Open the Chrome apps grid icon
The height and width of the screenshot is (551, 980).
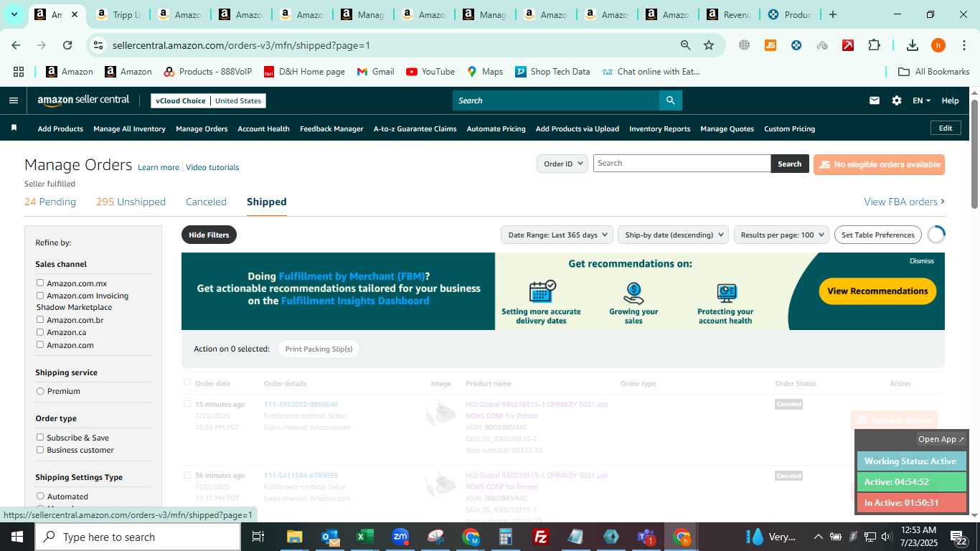pyautogui.click(x=19, y=72)
